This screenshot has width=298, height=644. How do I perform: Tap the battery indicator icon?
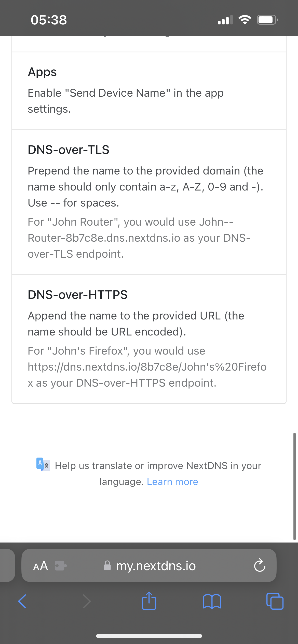tap(266, 20)
